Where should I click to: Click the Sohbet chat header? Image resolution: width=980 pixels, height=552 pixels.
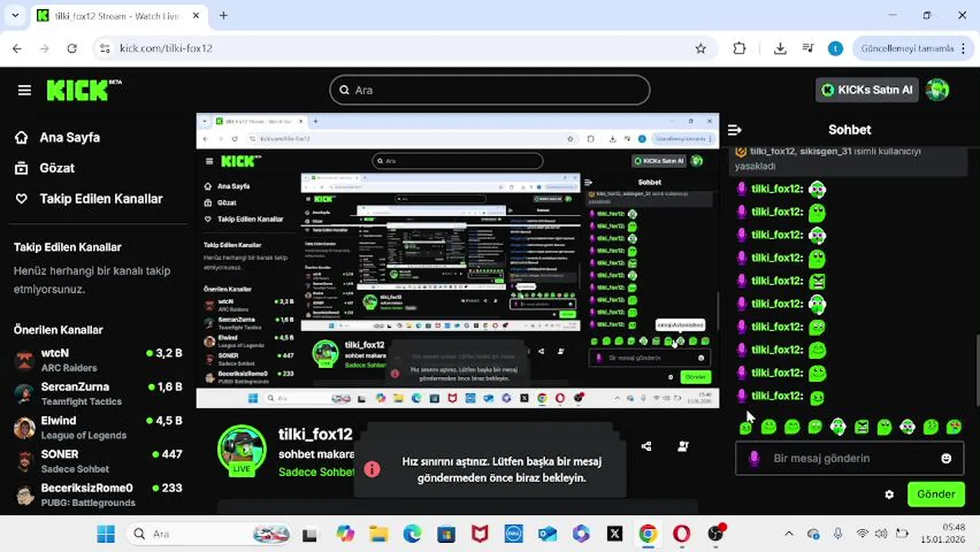[850, 130]
